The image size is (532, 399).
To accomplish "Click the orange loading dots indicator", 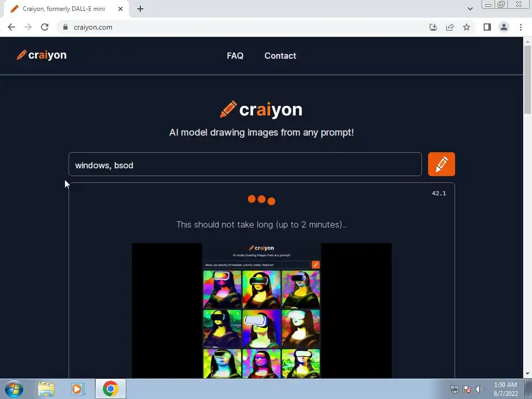I will click(x=261, y=200).
